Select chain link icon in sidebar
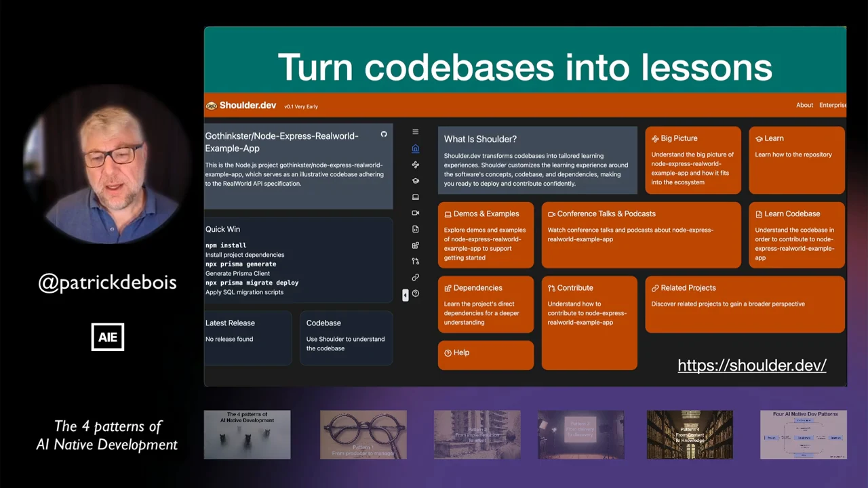 [416, 277]
